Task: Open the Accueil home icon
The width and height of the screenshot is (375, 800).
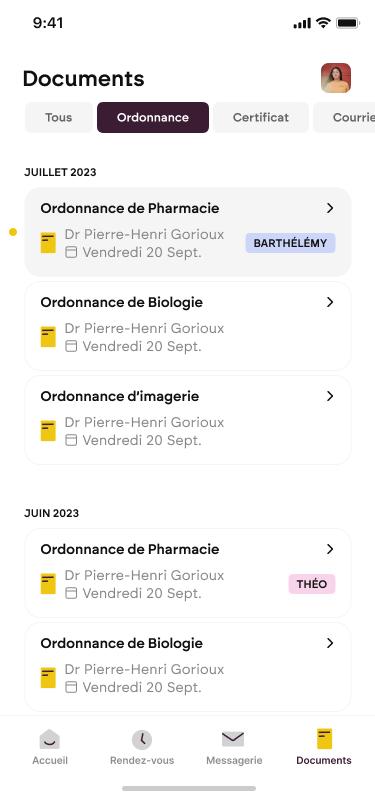Action: point(49,739)
